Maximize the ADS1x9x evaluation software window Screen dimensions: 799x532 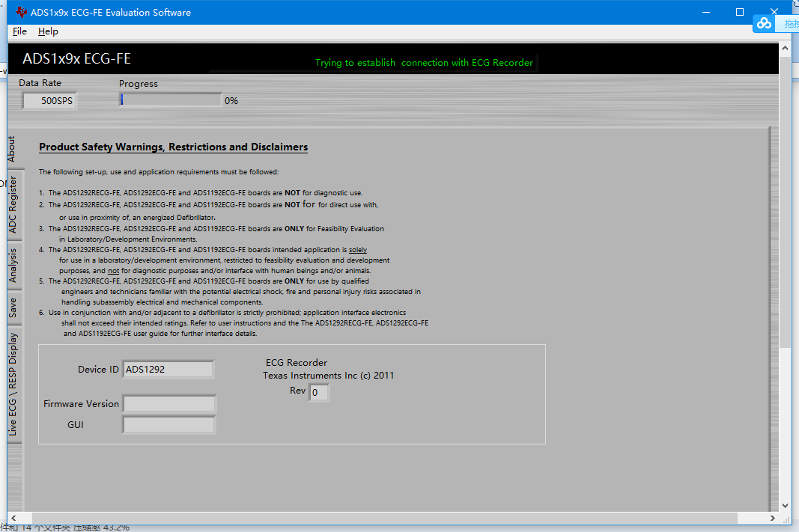[739, 12]
